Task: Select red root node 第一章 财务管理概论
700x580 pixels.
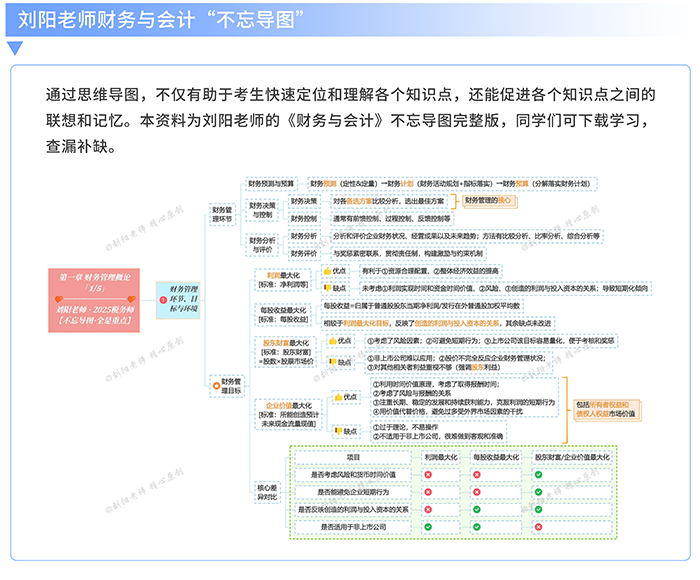Action: (94, 300)
